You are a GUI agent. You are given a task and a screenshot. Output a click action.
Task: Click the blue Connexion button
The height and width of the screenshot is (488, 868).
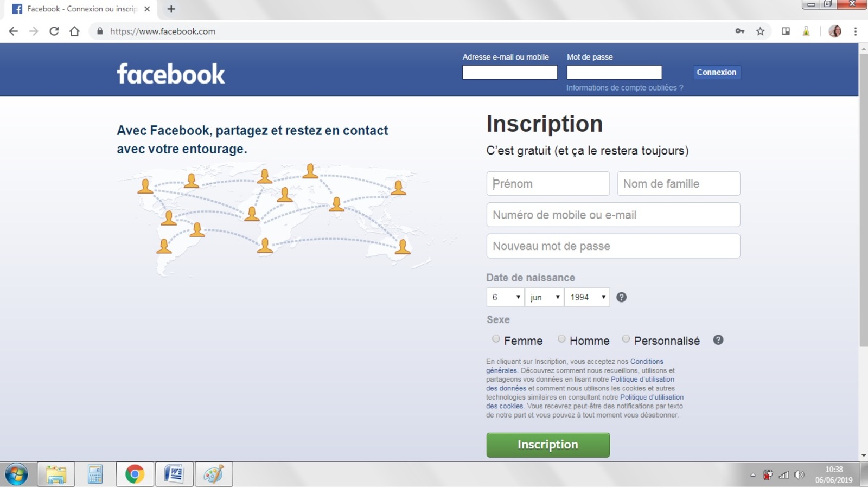click(x=717, y=72)
